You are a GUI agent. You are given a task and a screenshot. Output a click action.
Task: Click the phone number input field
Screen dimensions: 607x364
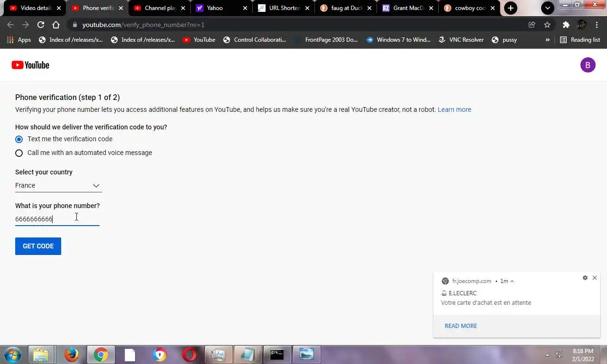(x=57, y=219)
